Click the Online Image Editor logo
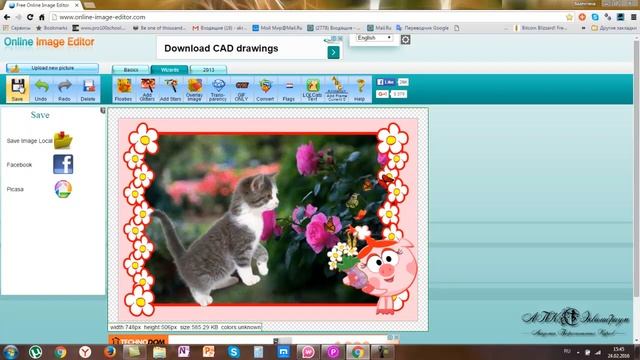 click(49, 42)
